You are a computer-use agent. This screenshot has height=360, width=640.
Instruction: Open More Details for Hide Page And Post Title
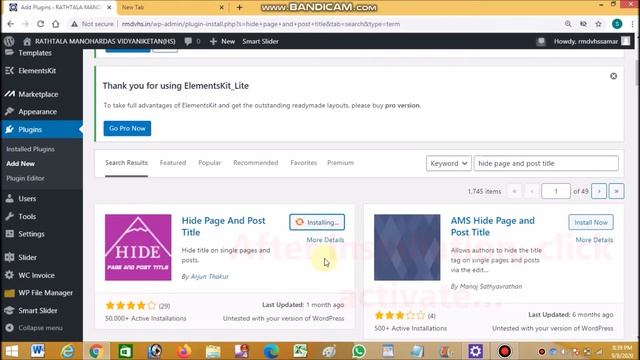325,240
